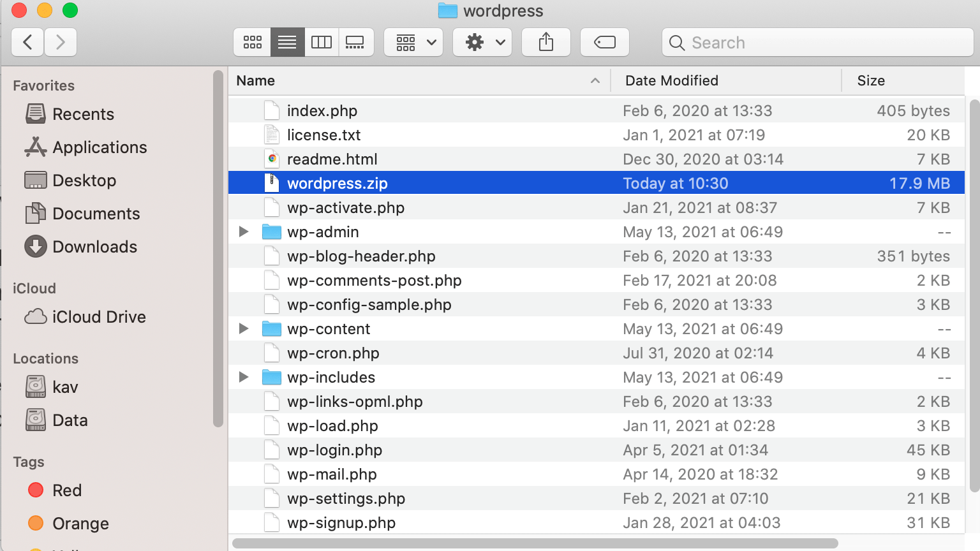This screenshot has width=980, height=551.
Task: Expand the wp-includes folder triangle
Action: click(243, 378)
